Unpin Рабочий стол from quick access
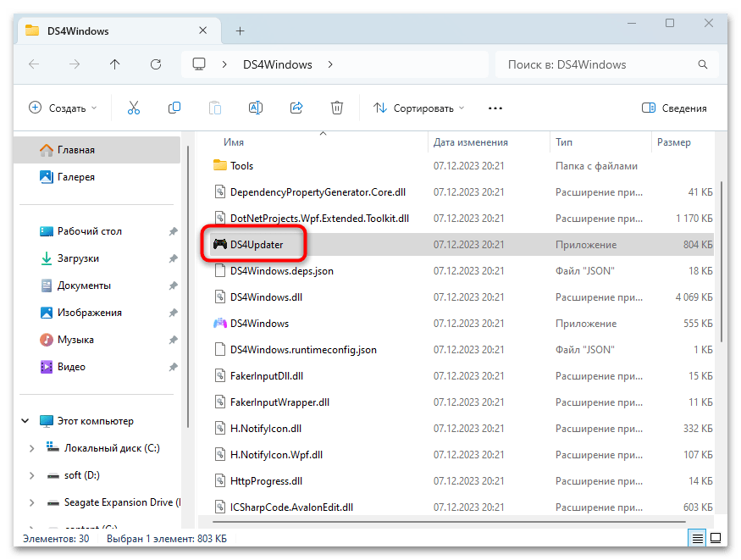 pos(173,231)
